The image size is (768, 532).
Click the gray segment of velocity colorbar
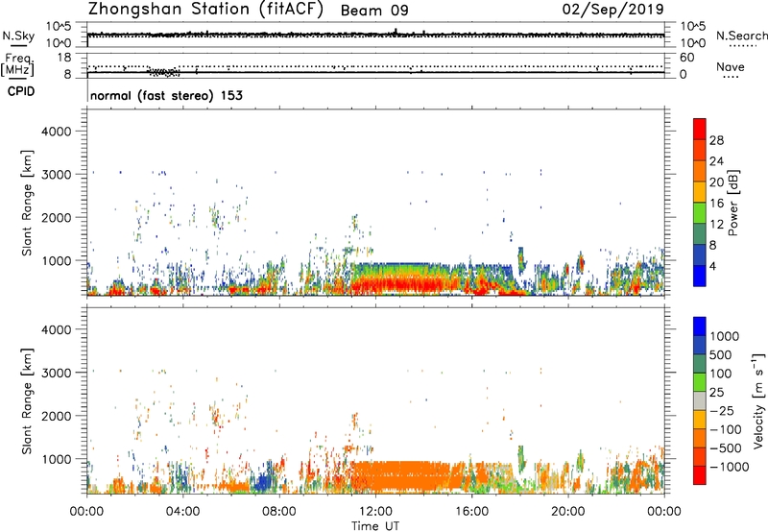pyautogui.click(x=700, y=401)
